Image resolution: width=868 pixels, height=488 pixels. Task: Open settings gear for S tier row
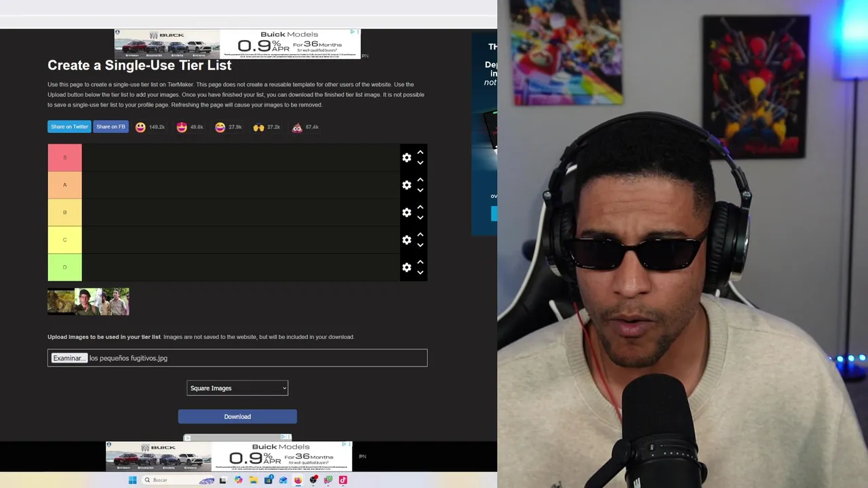406,157
